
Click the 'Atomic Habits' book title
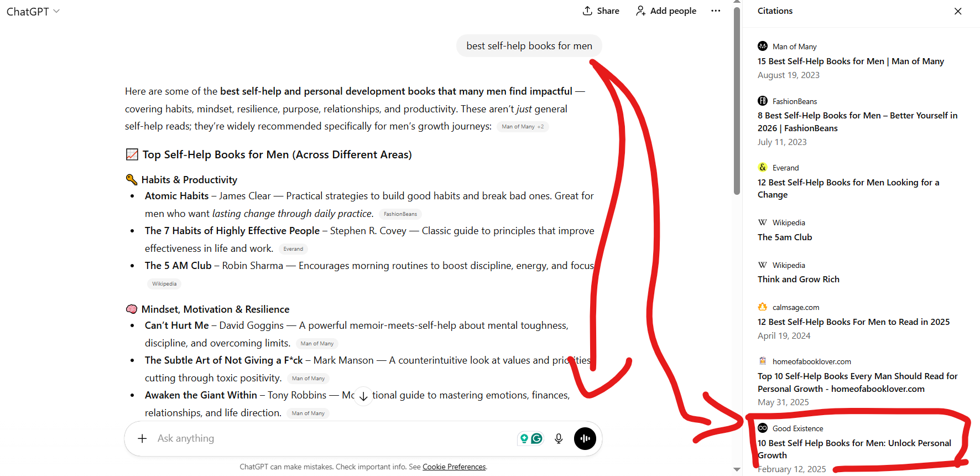point(177,196)
